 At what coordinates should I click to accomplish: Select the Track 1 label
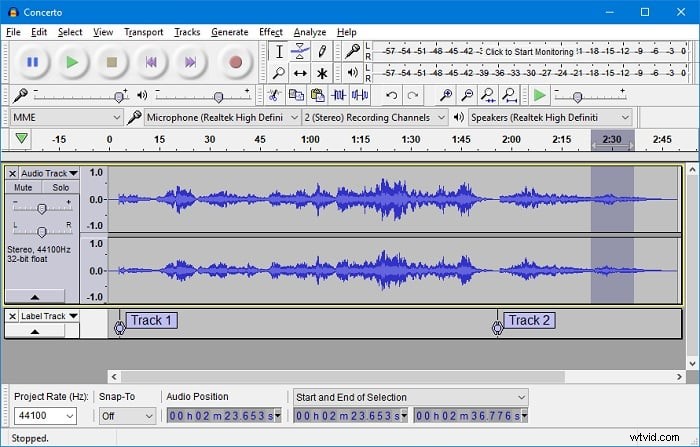151,320
